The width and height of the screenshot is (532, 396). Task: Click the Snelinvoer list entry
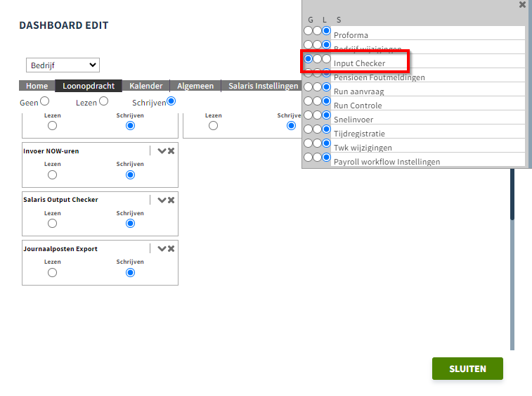coord(428,117)
